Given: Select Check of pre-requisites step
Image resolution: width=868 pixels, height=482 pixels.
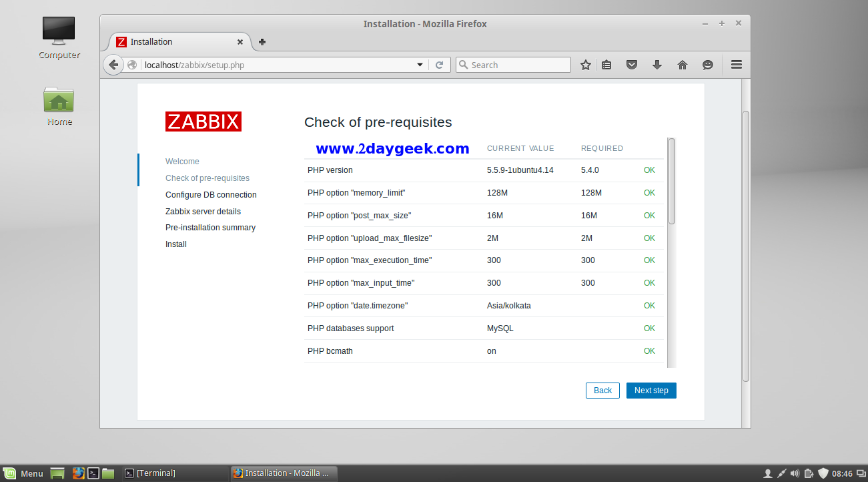Looking at the screenshot, I should coord(207,178).
